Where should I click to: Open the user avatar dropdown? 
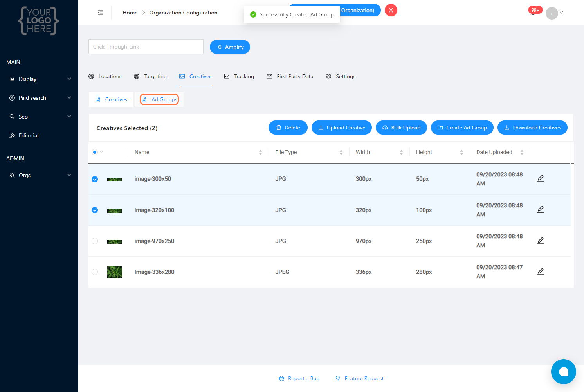(554, 13)
